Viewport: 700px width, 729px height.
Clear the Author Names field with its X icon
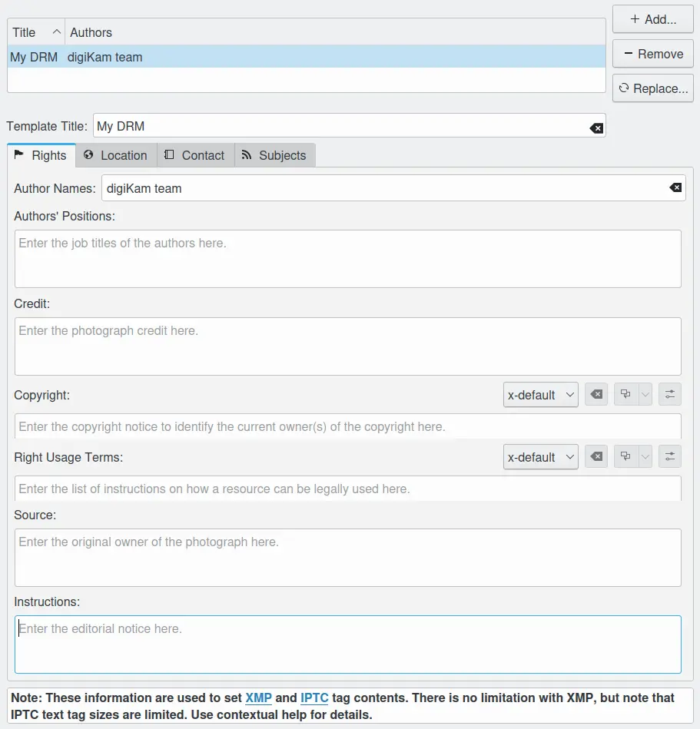(x=675, y=188)
